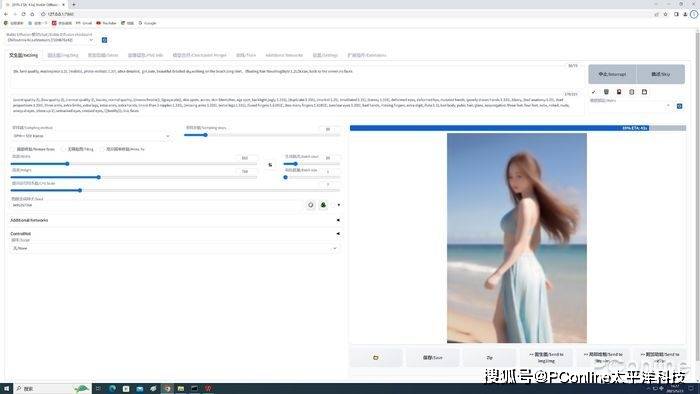Open the Sampling method dropdown

pos(91,136)
